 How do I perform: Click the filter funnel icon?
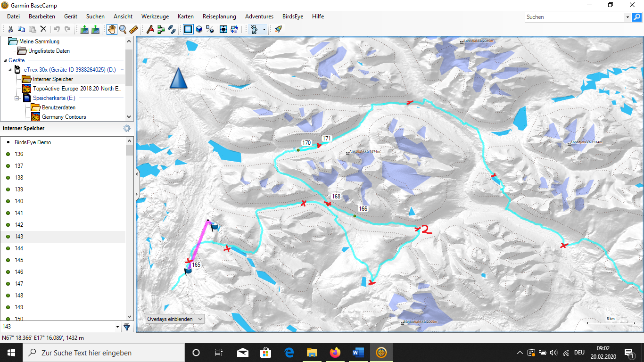(x=127, y=327)
